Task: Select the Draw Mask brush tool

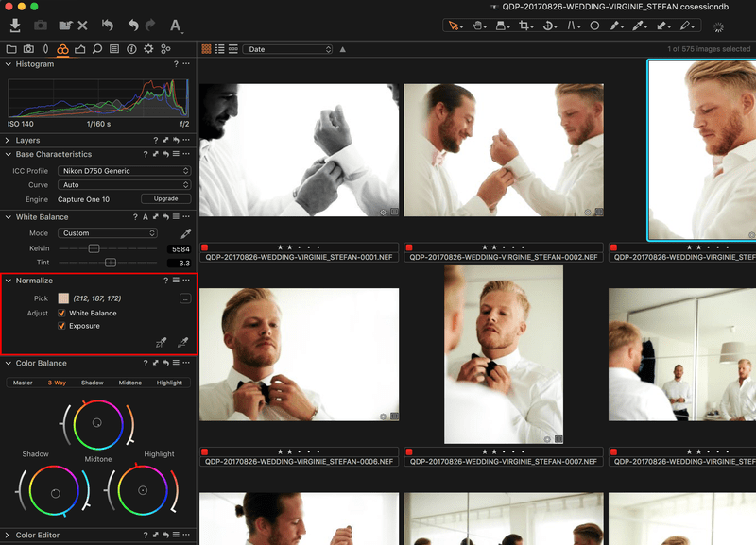Action: click(x=617, y=26)
